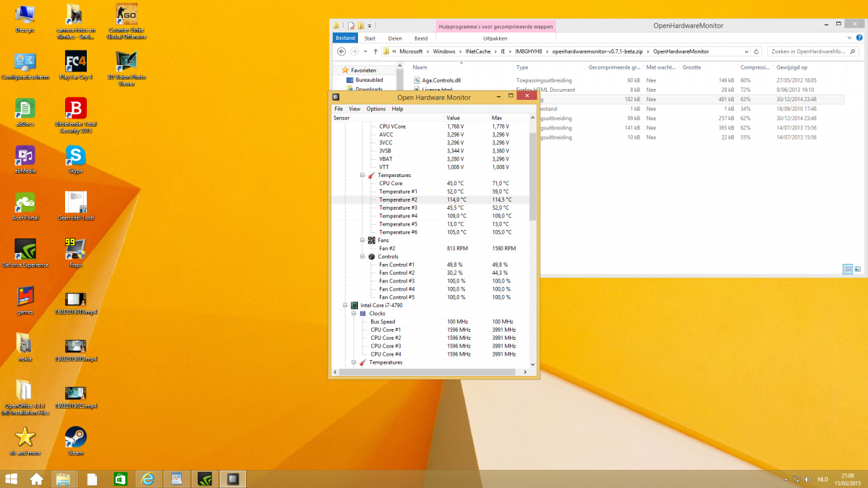Open the View menu in Hardware Monitor
The image size is (868, 488).
(354, 109)
